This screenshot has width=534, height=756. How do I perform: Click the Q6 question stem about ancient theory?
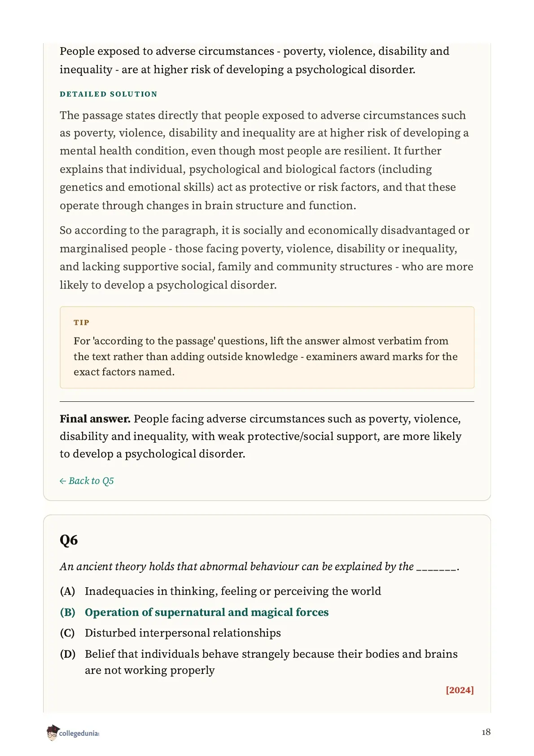click(x=259, y=567)
